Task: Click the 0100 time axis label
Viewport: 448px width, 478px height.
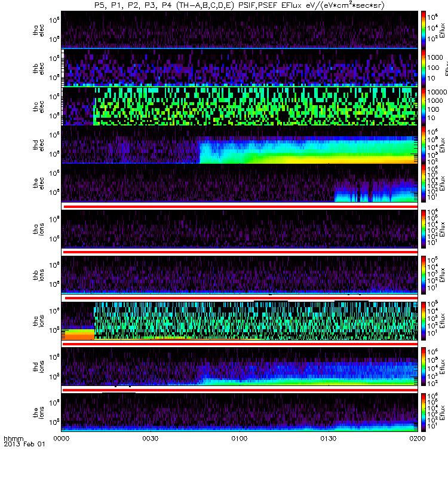Action: pyautogui.click(x=240, y=439)
